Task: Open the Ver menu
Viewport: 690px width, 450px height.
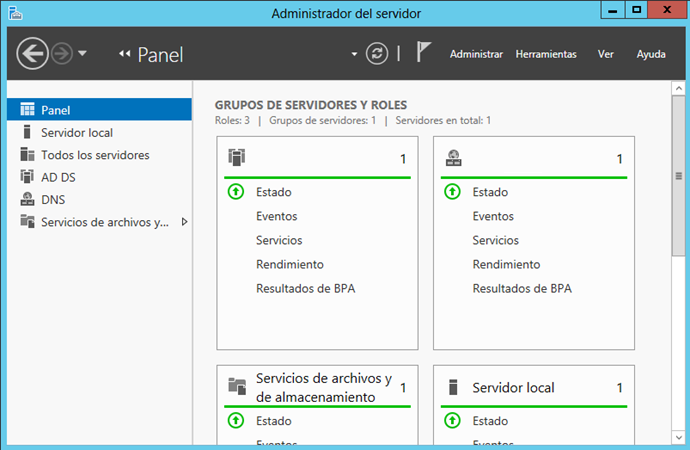Action: click(x=606, y=54)
